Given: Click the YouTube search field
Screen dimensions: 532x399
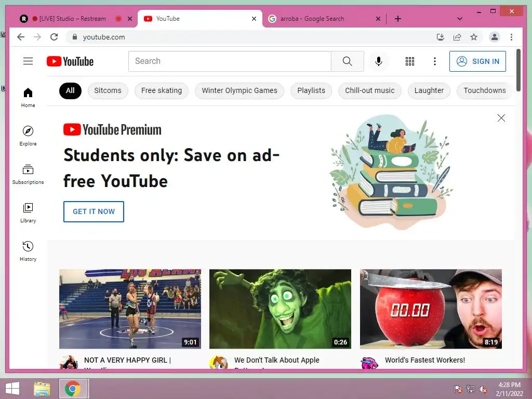Looking at the screenshot, I should coord(230,61).
